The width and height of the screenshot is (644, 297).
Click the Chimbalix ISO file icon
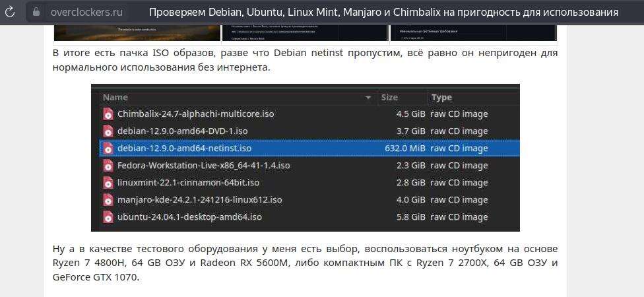click(x=108, y=114)
